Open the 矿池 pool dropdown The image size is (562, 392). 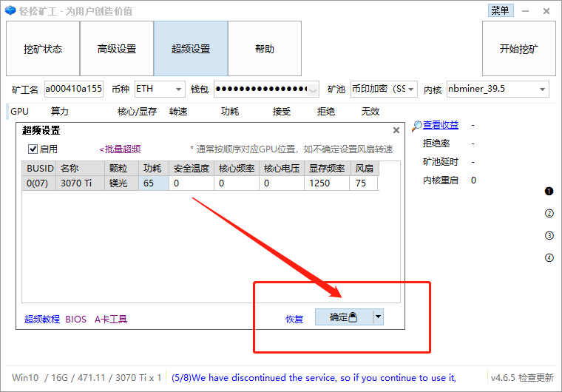(411, 89)
